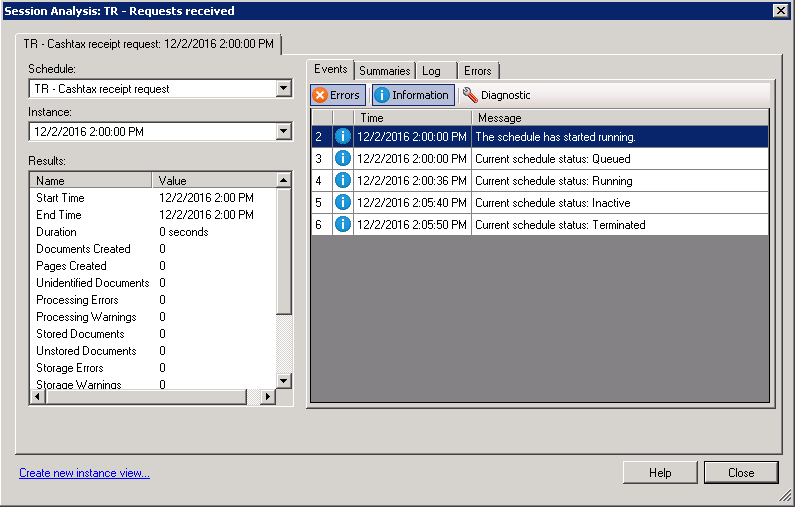Click the '0 seconds' duration value

pos(184,232)
